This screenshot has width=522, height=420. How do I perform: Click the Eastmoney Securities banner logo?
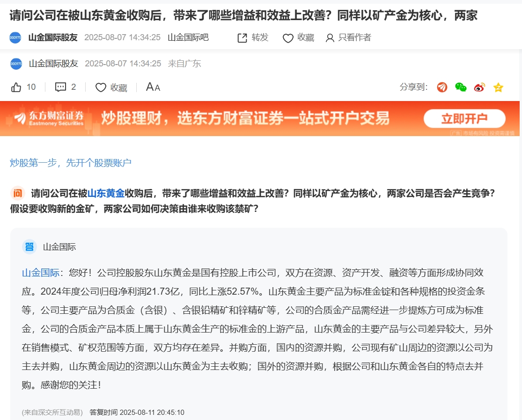pos(49,118)
